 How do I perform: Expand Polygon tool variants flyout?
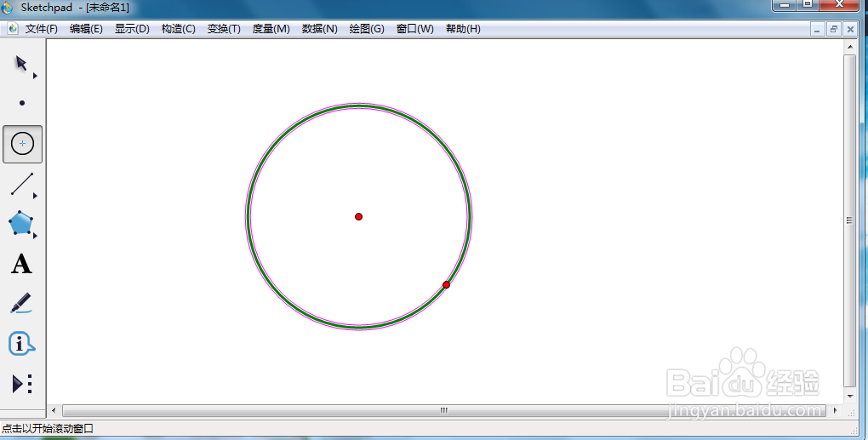(x=35, y=236)
